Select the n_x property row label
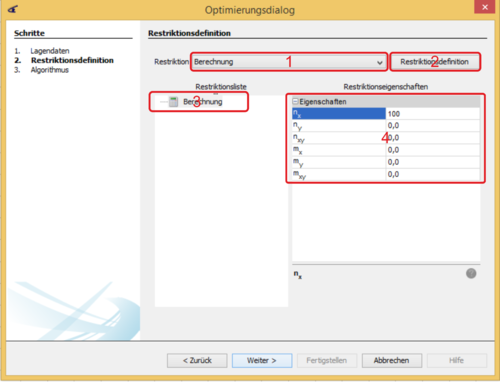The width and height of the screenshot is (500, 382). coord(339,114)
